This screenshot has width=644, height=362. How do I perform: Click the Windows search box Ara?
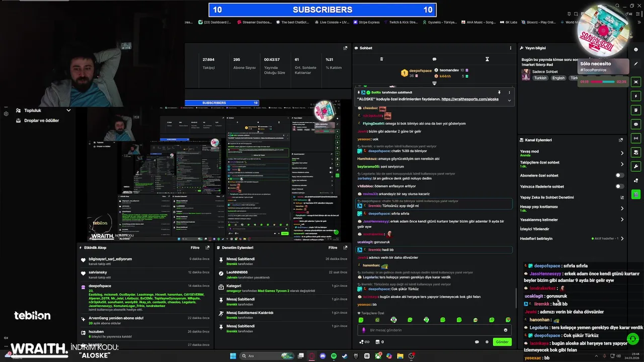(x=267, y=356)
